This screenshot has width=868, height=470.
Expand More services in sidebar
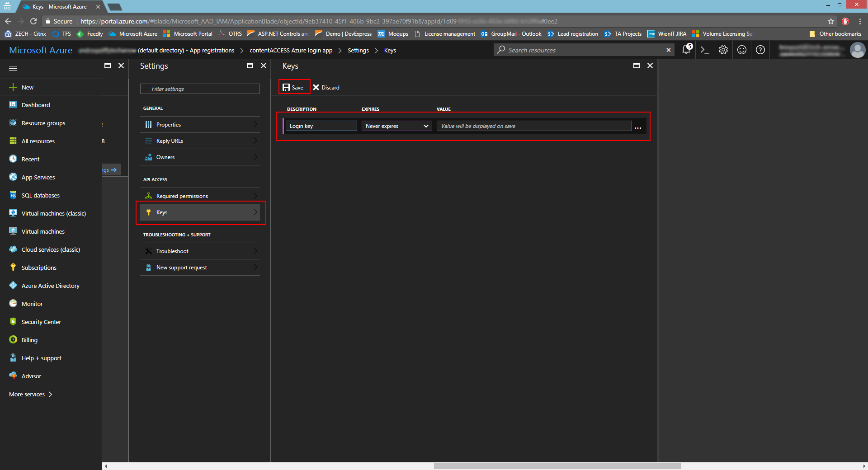pyautogui.click(x=31, y=394)
